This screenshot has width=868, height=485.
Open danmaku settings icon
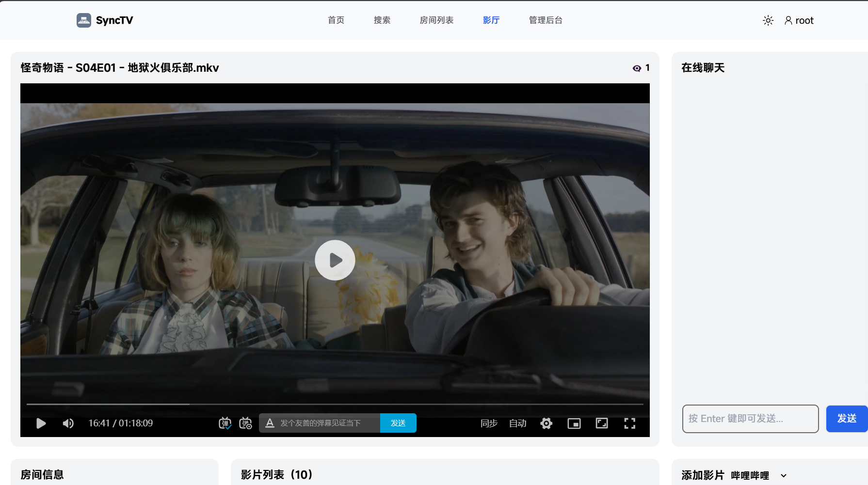coord(246,423)
